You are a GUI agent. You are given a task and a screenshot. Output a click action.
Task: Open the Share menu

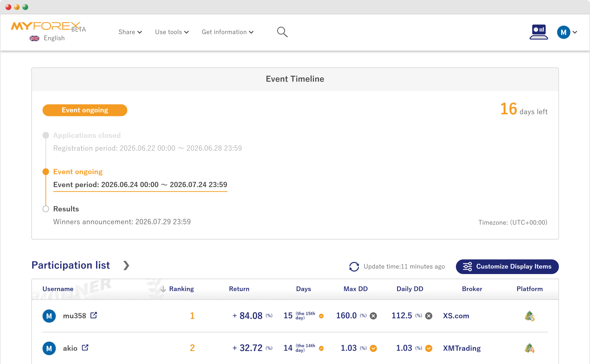coord(130,32)
